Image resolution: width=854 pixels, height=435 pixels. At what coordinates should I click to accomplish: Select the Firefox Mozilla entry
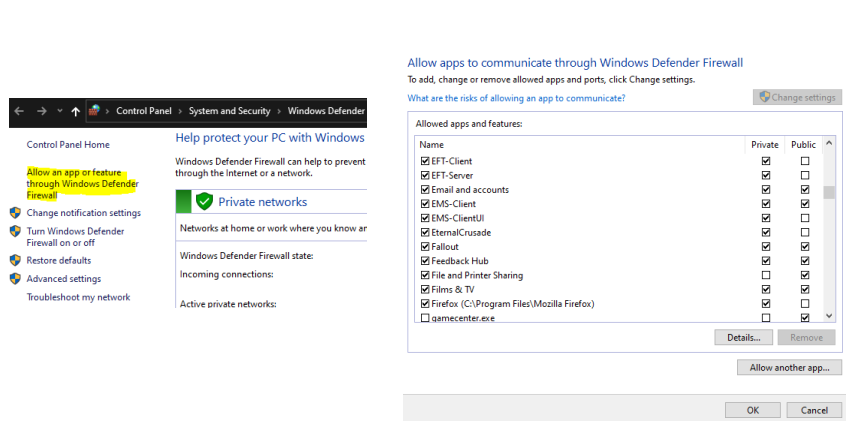coord(513,304)
